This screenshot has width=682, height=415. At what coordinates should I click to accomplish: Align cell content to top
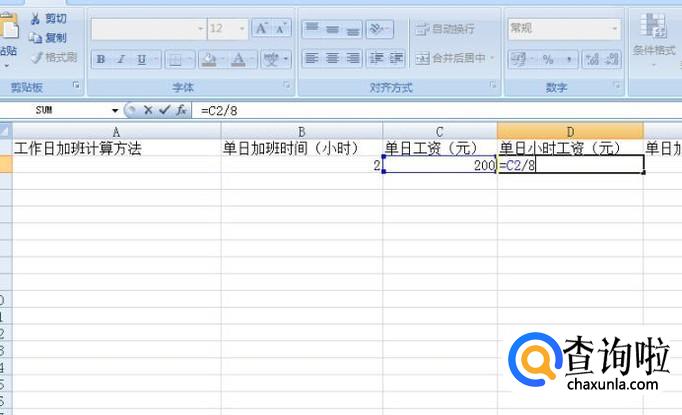point(312,29)
